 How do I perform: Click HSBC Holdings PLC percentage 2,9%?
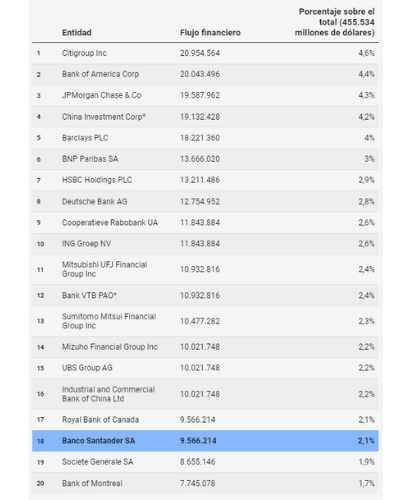[367, 180]
